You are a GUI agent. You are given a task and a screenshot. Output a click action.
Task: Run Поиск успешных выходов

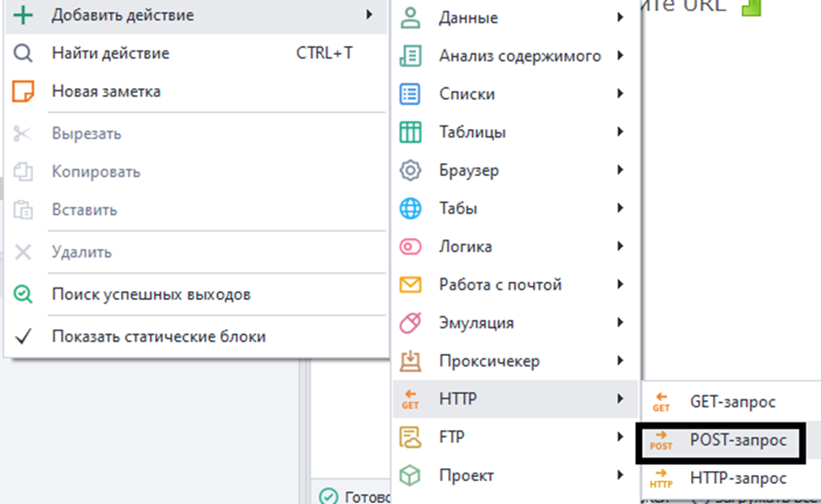[x=151, y=295]
